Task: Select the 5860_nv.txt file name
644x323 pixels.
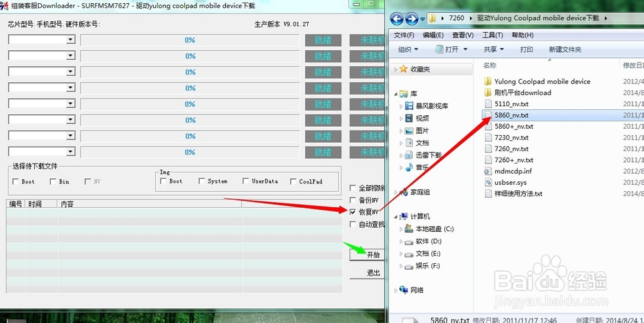Action: pos(511,115)
